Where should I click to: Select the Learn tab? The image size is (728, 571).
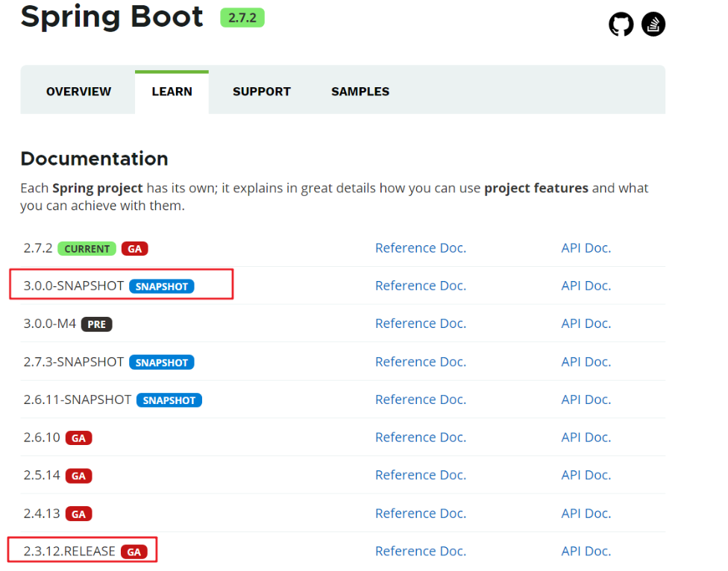coord(172,92)
